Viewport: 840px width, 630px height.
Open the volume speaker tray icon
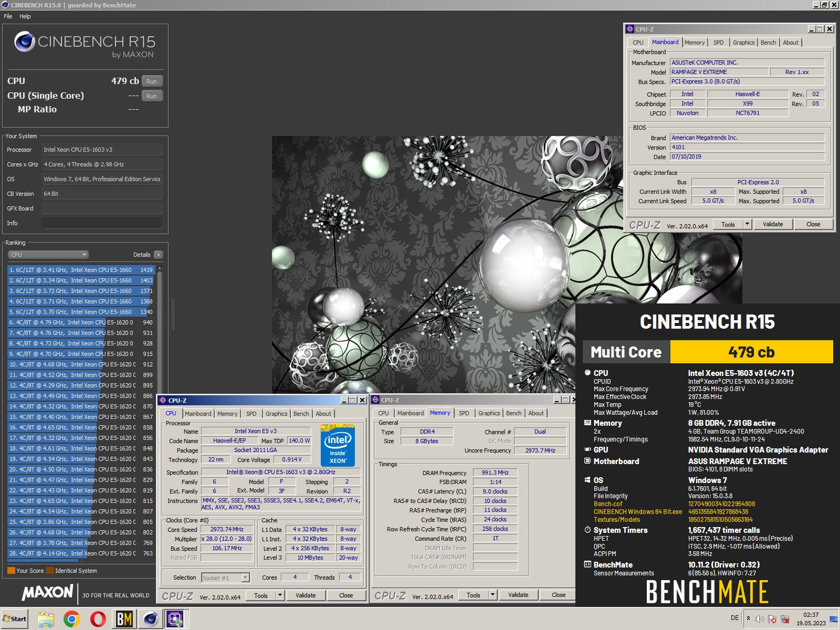[759, 619]
